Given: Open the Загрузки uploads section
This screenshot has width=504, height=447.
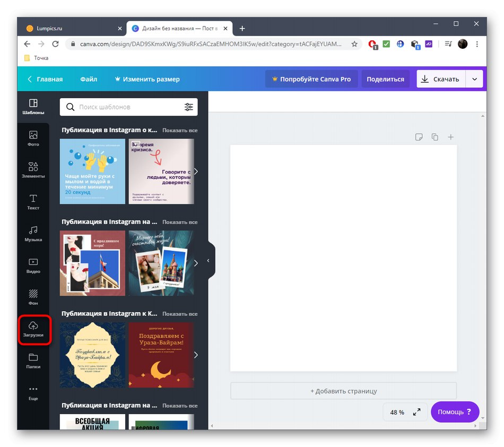Looking at the screenshot, I should click(x=33, y=329).
